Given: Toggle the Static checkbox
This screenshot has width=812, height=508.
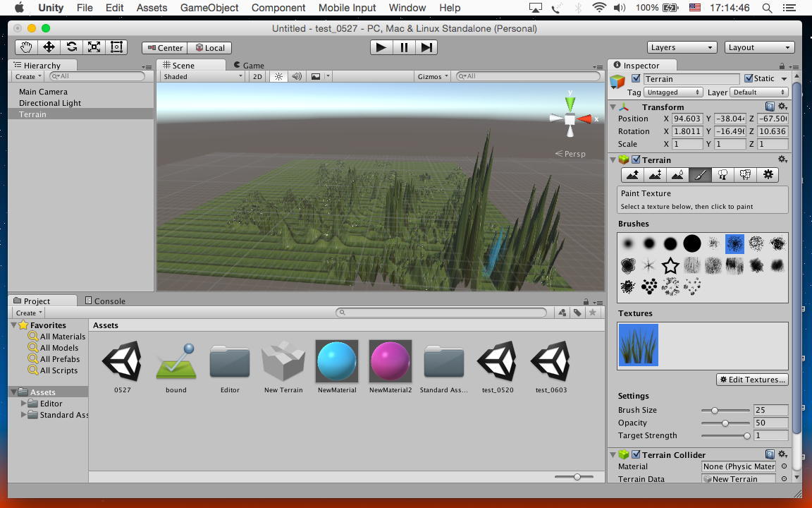Looking at the screenshot, I should 749,78.
